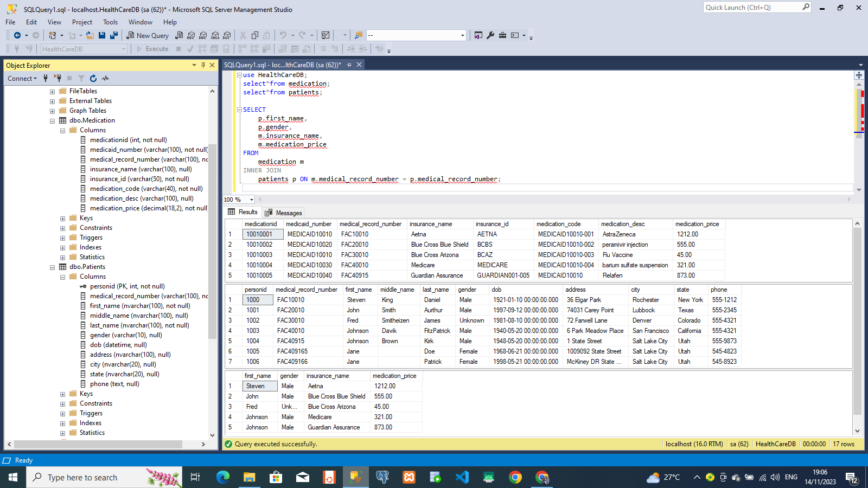Switch to the Results tab
868x488 pixels.
[243, 212]
